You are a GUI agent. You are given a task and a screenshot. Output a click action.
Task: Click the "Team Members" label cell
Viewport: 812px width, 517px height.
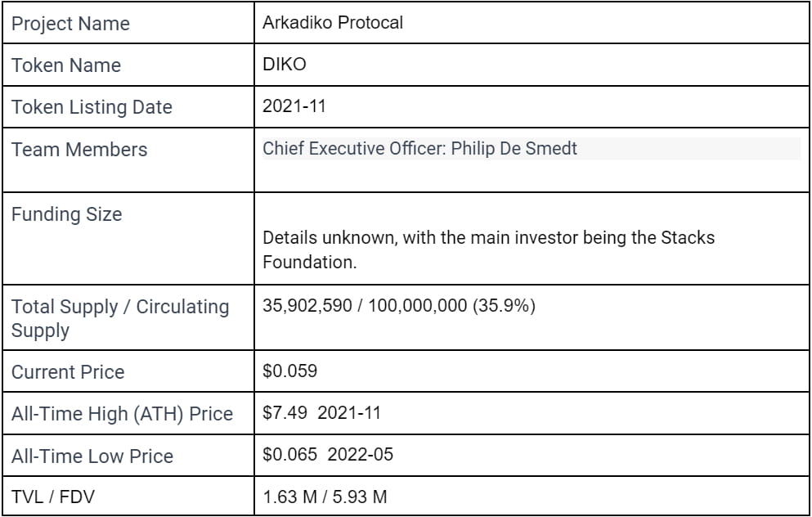79,150
